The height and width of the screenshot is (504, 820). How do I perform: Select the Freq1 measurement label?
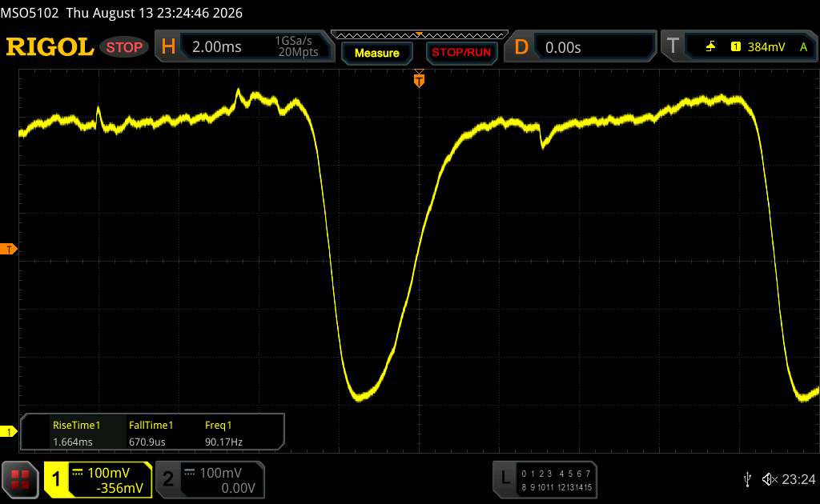[x=218, y=425]
